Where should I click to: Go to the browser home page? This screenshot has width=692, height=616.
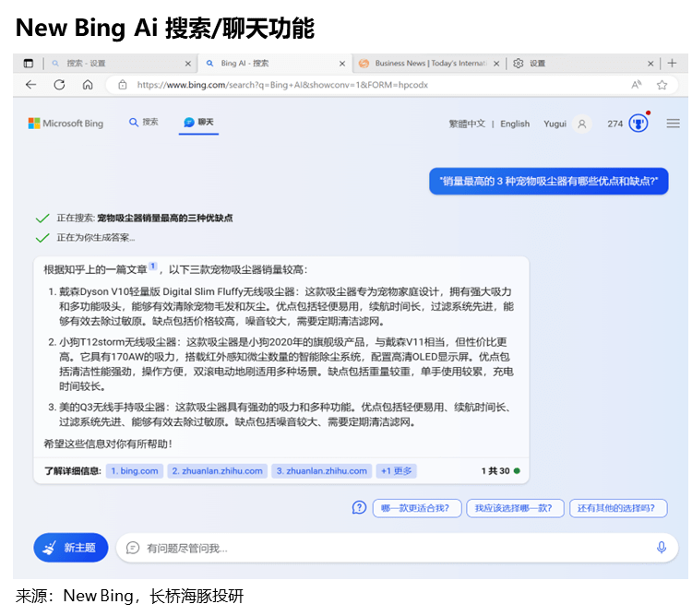coord(88,85)
